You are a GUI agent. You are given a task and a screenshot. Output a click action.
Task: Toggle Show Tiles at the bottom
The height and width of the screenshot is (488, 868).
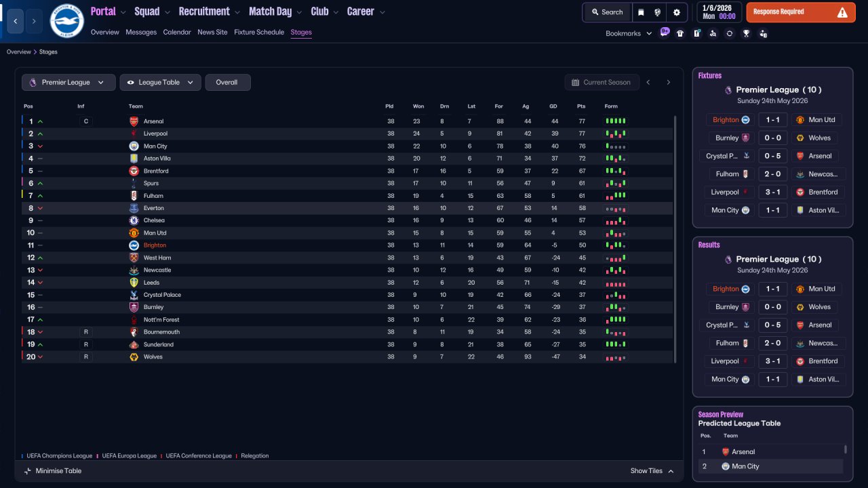click(x=652, y=471)
